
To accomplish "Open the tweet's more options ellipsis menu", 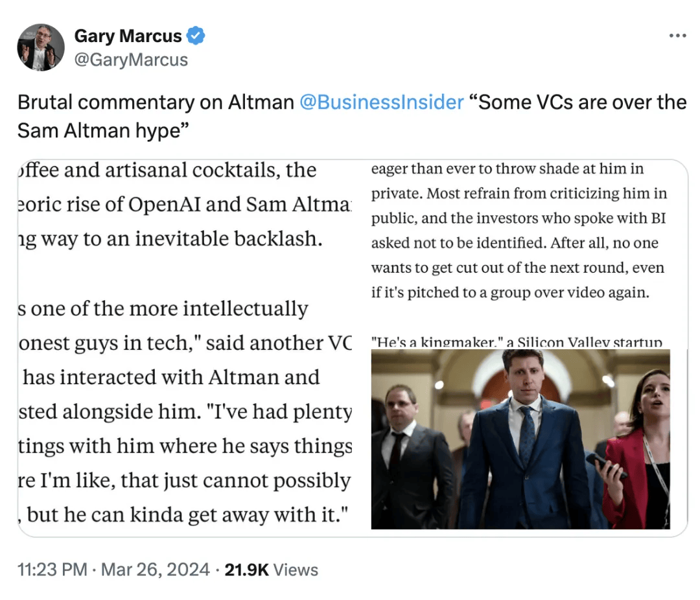I will pos(677,36).
